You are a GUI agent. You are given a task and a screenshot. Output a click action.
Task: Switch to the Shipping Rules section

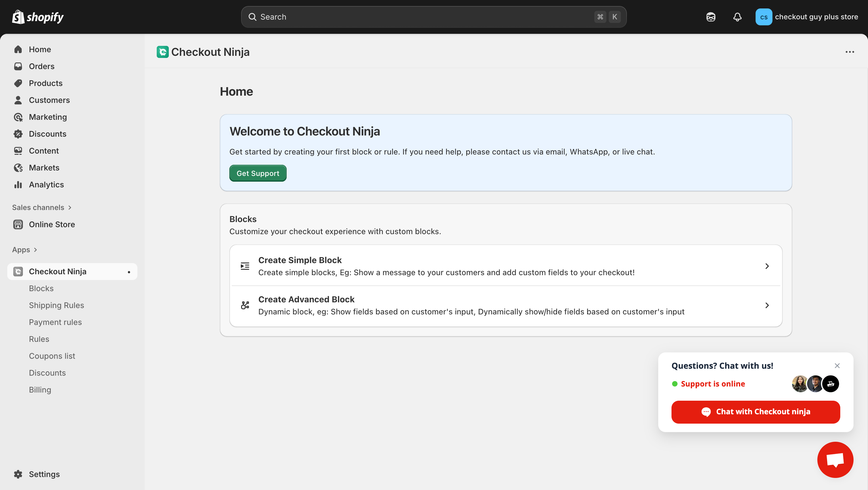point(56,305)
